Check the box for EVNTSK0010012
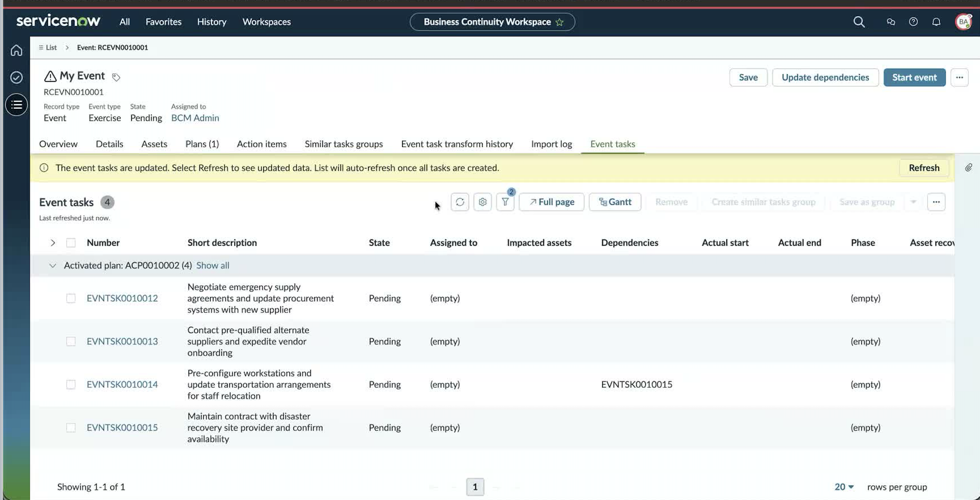The image size is (980, 500). tap(71, 298)
